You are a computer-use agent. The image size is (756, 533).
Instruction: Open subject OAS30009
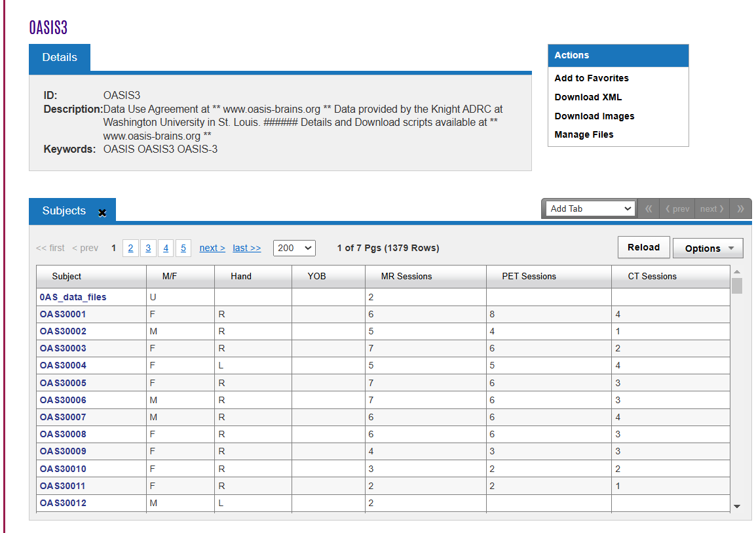pyautogui.click(x=63, y=452)
